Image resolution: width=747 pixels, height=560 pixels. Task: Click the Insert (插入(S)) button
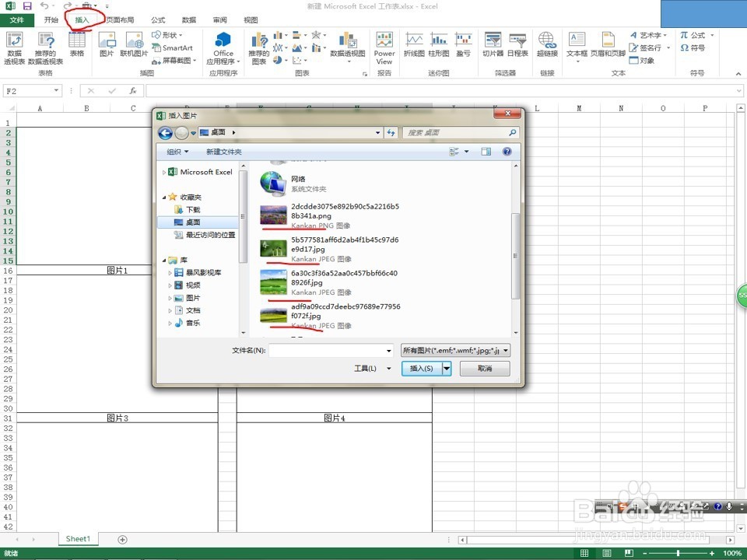(422, 368)
